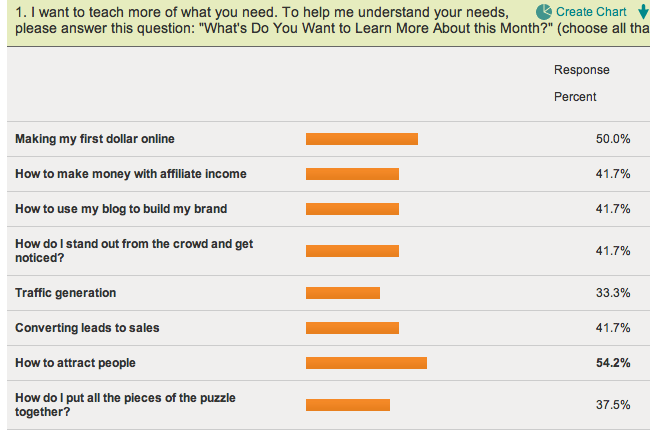Image resolution: width=650 pixels, height=430 pixels.
Task: Click the Traffic generation bar
Action: 343,293
